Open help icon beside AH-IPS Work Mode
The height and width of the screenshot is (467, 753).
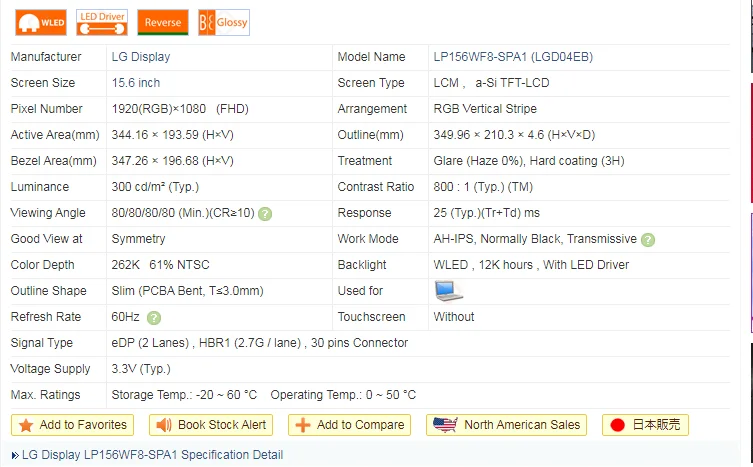click(x=648, y=240)
